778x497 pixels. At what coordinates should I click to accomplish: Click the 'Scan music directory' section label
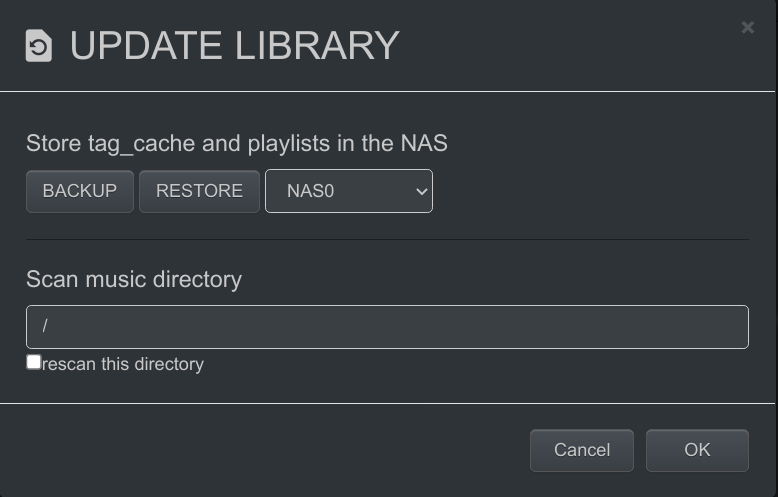[x=134, y=279]
